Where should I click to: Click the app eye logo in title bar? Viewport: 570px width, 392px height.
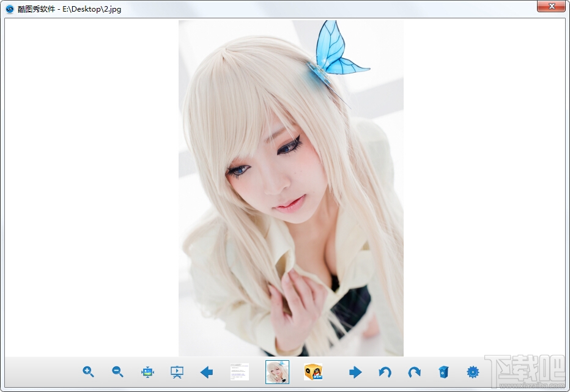[x=10, y=9]
